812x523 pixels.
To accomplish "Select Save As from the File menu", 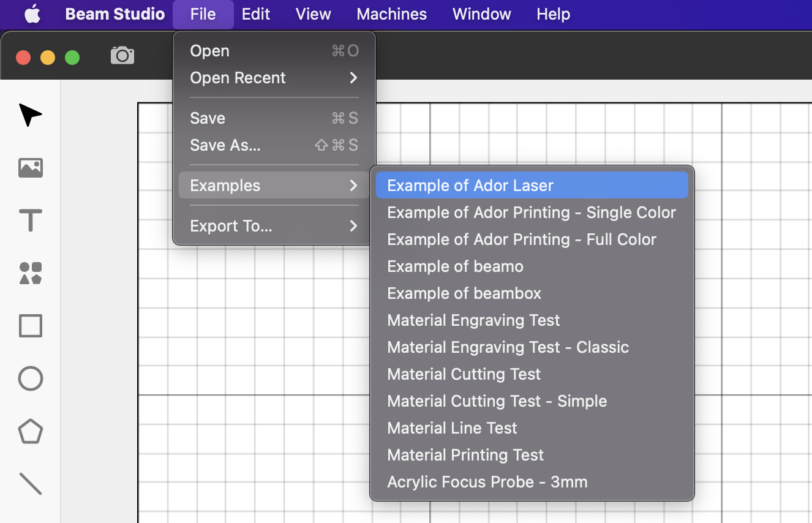I will coord(224,145).
